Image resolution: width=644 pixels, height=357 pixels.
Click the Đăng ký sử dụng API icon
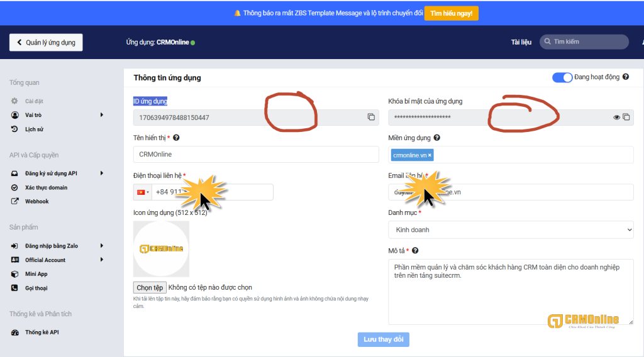point(14,173)
